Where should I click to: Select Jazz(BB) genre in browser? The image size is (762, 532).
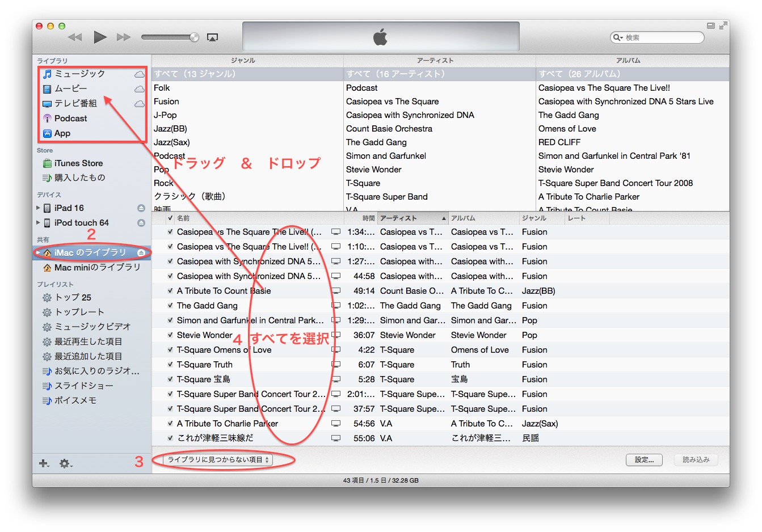click(247, 129)
